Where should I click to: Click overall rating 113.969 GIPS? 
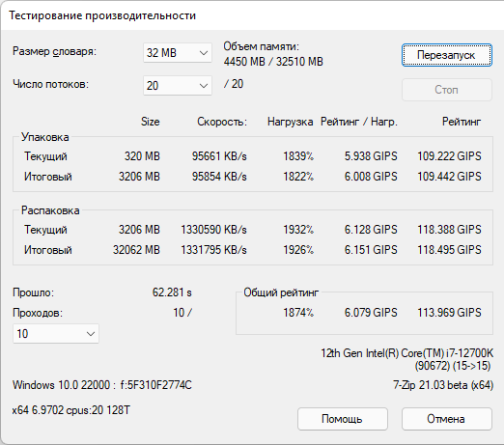[x=449, y=313]
